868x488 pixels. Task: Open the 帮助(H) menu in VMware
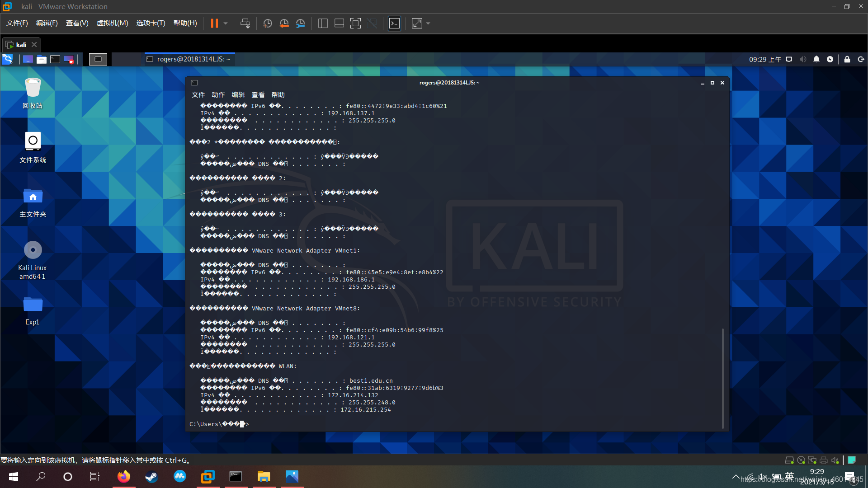(x=185, y=23)
